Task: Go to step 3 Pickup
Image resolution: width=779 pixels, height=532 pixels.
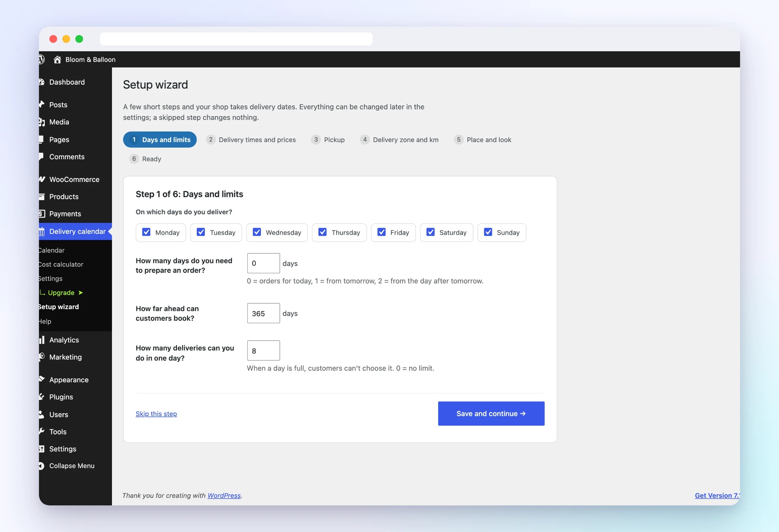Action: pyautogui.click(x=328, y=140)
